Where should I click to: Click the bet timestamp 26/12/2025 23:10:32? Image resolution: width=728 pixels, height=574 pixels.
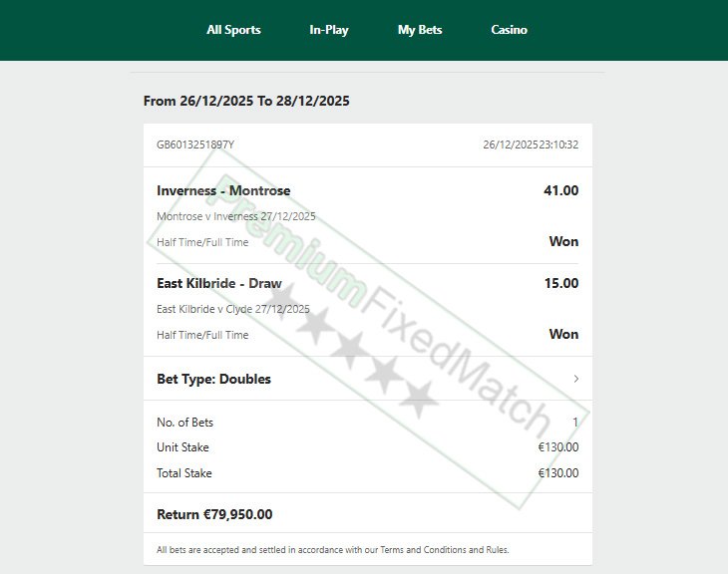click(531, 144)
